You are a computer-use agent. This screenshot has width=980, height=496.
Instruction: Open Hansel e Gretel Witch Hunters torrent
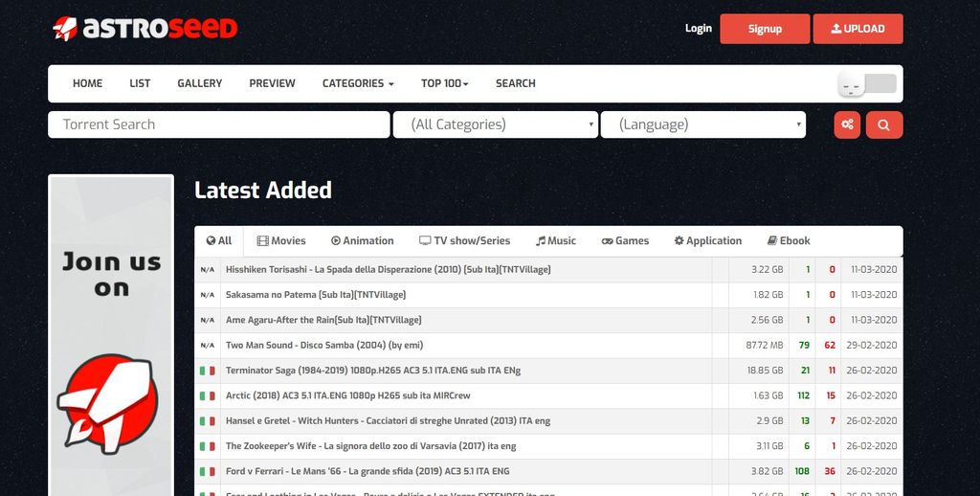[389, 421]
